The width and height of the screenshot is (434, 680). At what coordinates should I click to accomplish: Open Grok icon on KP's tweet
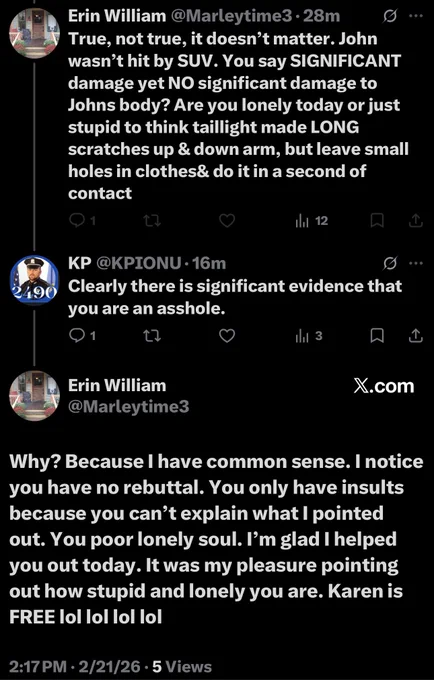coord(390,264)
